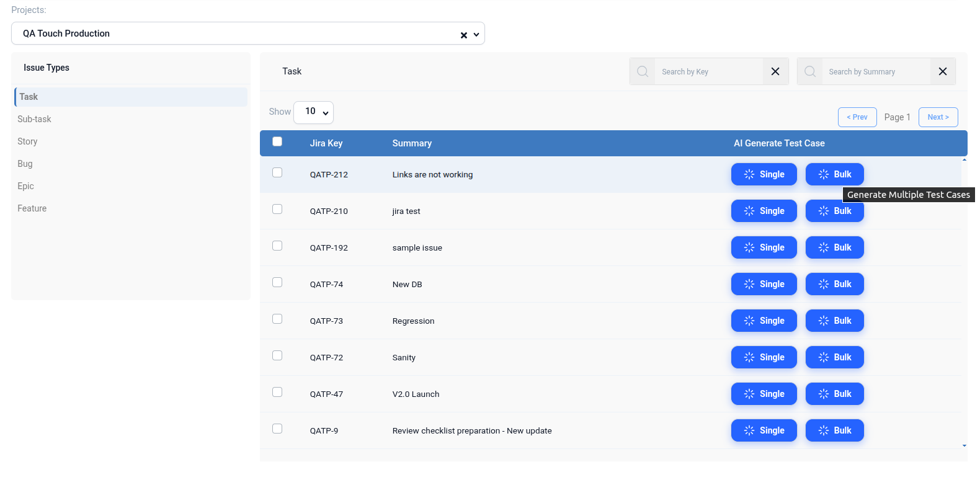Image resolution: width=980 pixels, height=485 pixels.
Task: Go to the Next page
Action: 938,117
